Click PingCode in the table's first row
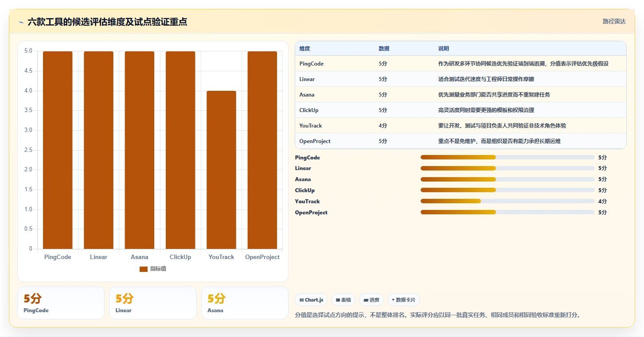This screenshot has width=644, height=337. (x=312, y=64)
